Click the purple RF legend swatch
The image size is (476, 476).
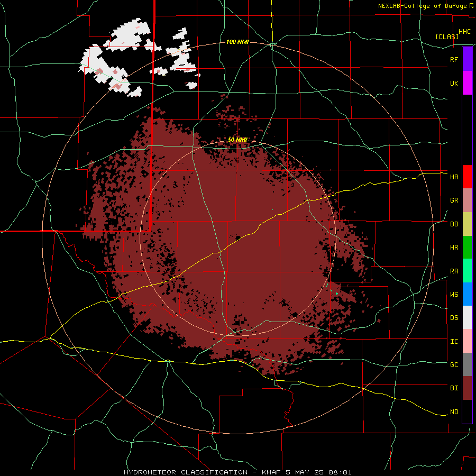[467, 59]
